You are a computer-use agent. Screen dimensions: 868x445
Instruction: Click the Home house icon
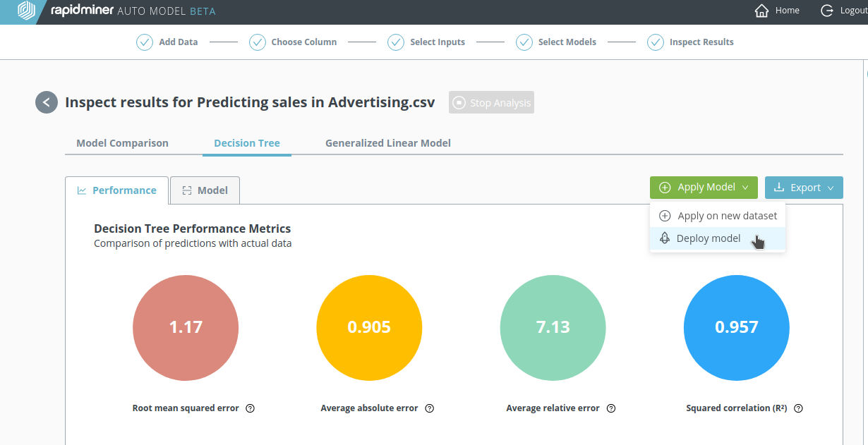click(761, 11)
